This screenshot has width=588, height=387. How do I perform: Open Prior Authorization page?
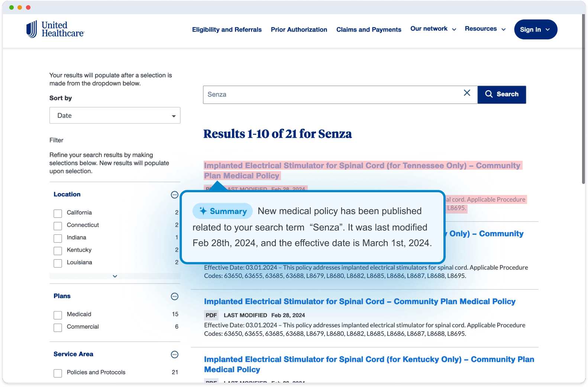[299, 29]
